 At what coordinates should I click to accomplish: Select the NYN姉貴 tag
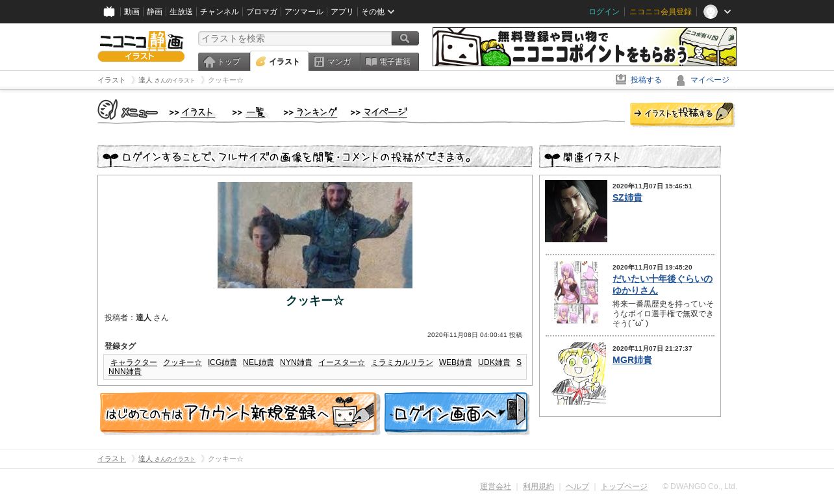click(x=296, y=362)
